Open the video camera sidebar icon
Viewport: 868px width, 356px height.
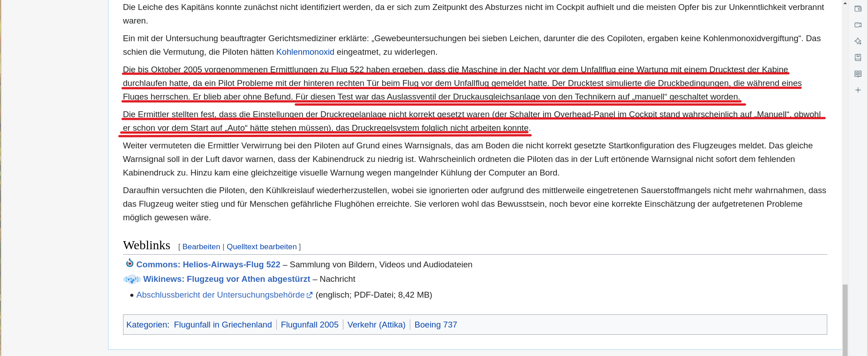point(858,25)
